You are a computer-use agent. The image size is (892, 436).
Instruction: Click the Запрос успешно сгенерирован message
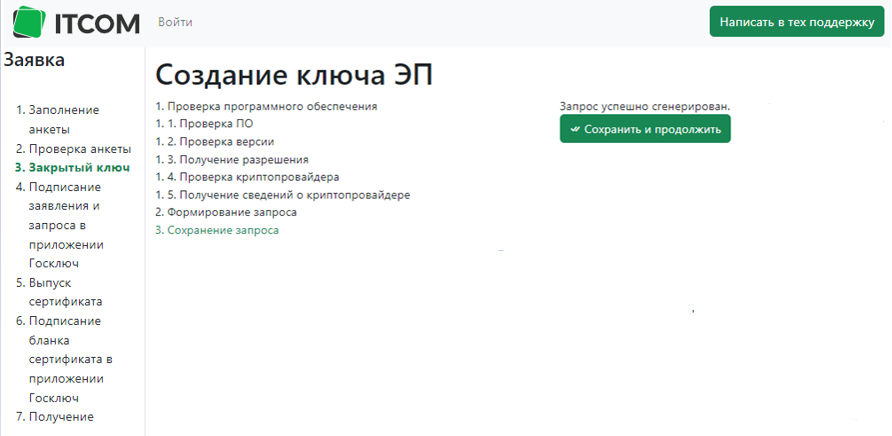pyautogui.click(x=645, y=106)
